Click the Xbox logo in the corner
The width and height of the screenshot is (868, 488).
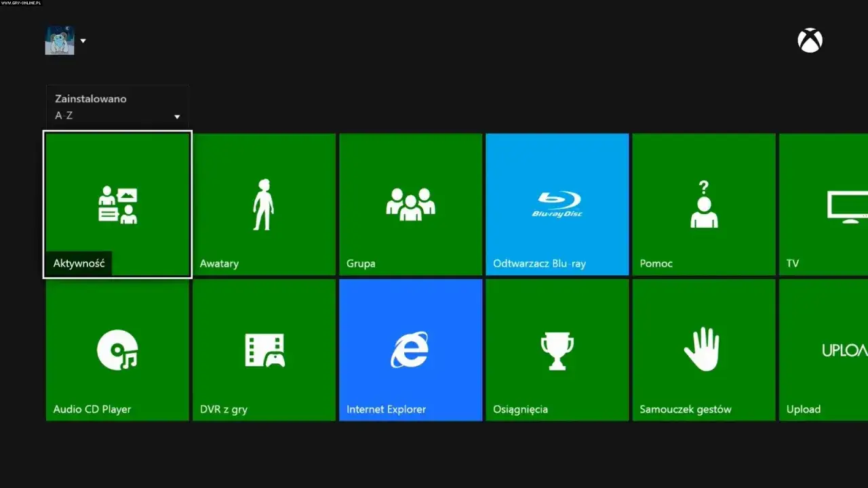coord(810,40)
